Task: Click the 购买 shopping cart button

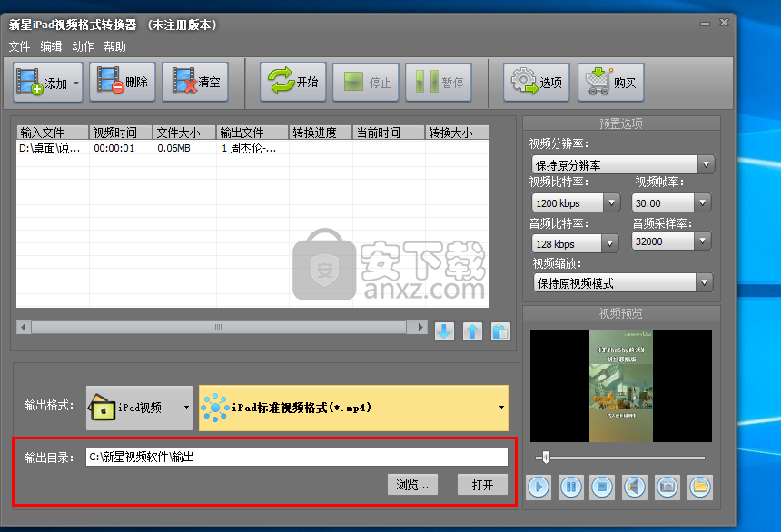Action: click(x=611, y=83)
